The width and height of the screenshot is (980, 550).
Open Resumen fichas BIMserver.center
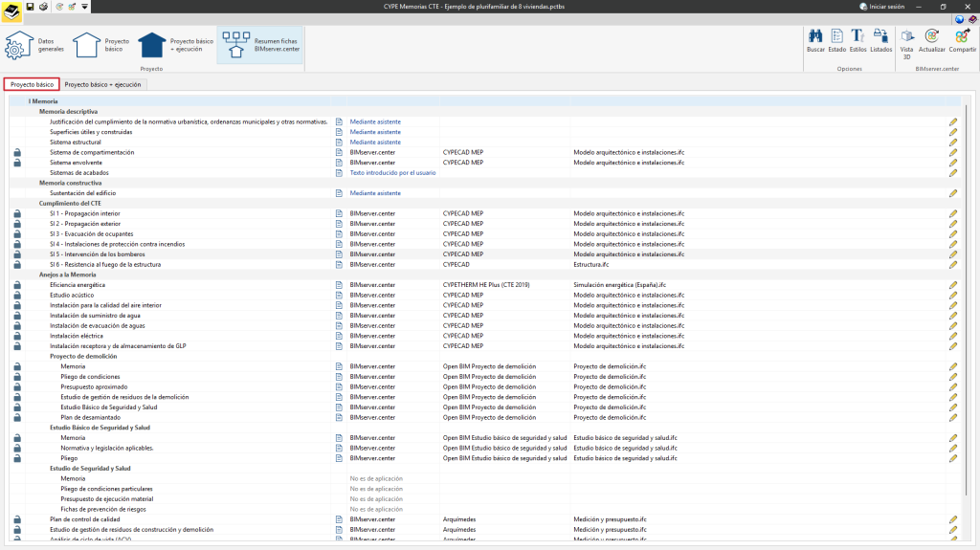[x=260, y=45]
